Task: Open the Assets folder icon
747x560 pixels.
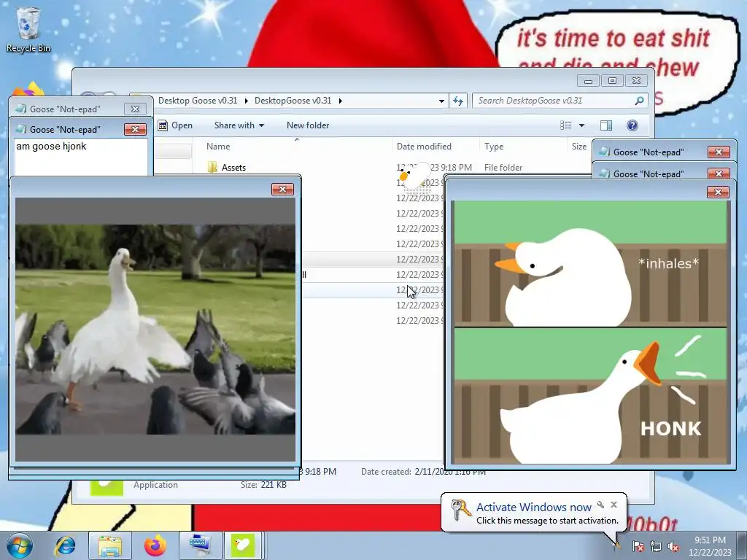Action: 212,167
